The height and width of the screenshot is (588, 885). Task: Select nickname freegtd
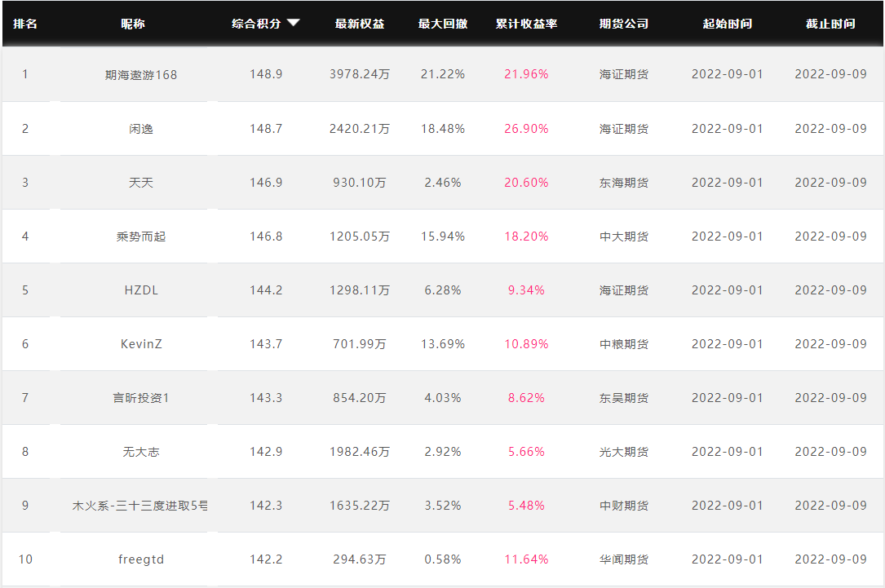141,559
